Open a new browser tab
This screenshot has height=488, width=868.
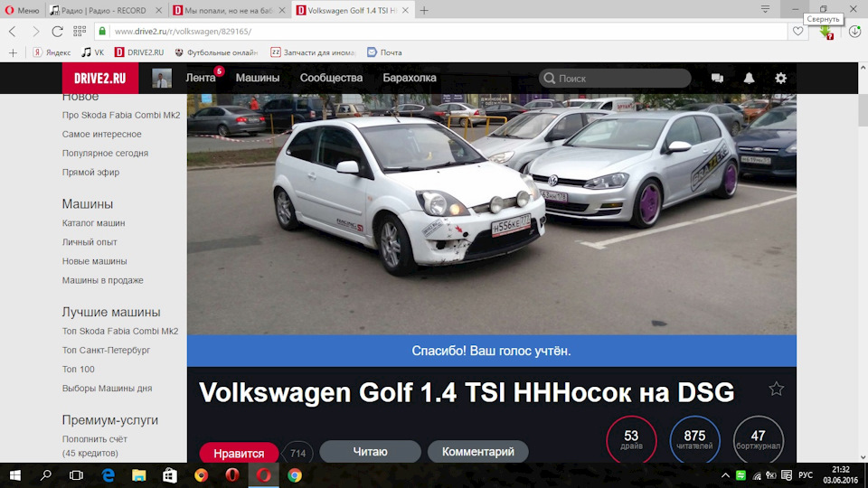click(x=424, y=10)
